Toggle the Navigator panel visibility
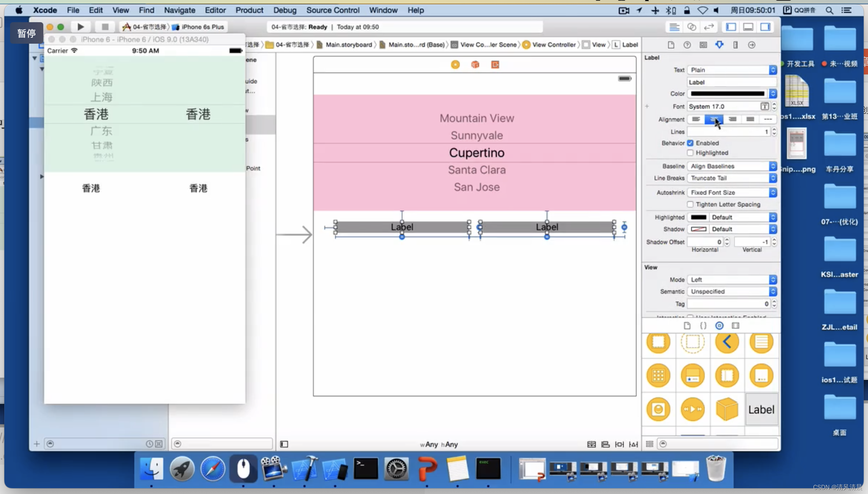This screenshot has height=494, width=868. [x=731, y=27]
